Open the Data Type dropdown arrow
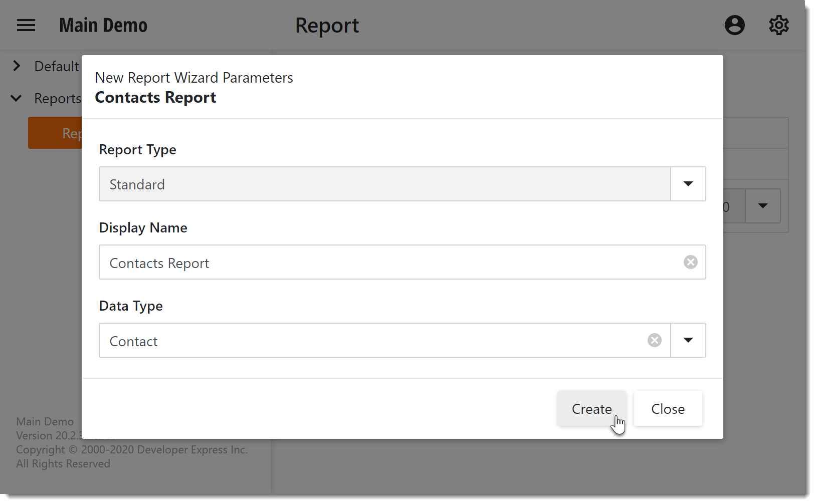The width and height of the screenshot is (815, 504). click(x=688, y=340)
